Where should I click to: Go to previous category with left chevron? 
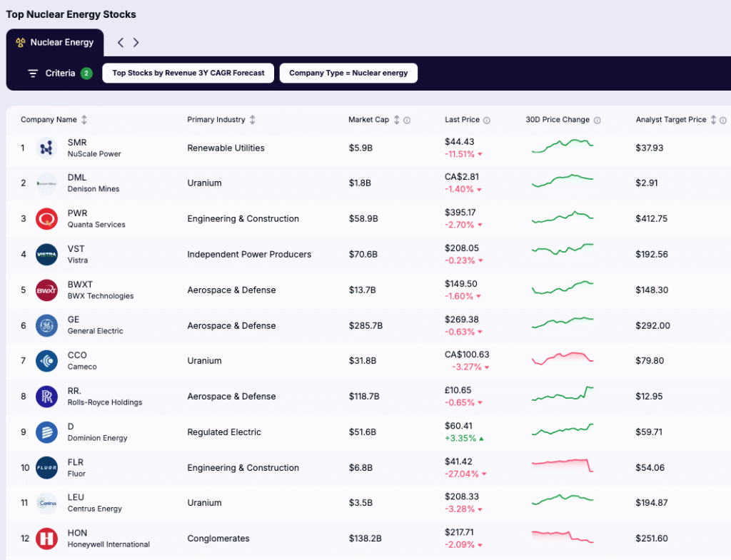click(120, 43)
